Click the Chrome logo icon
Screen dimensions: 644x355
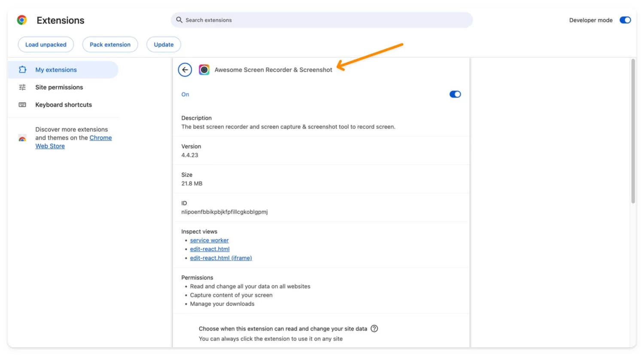coord(22,20)
